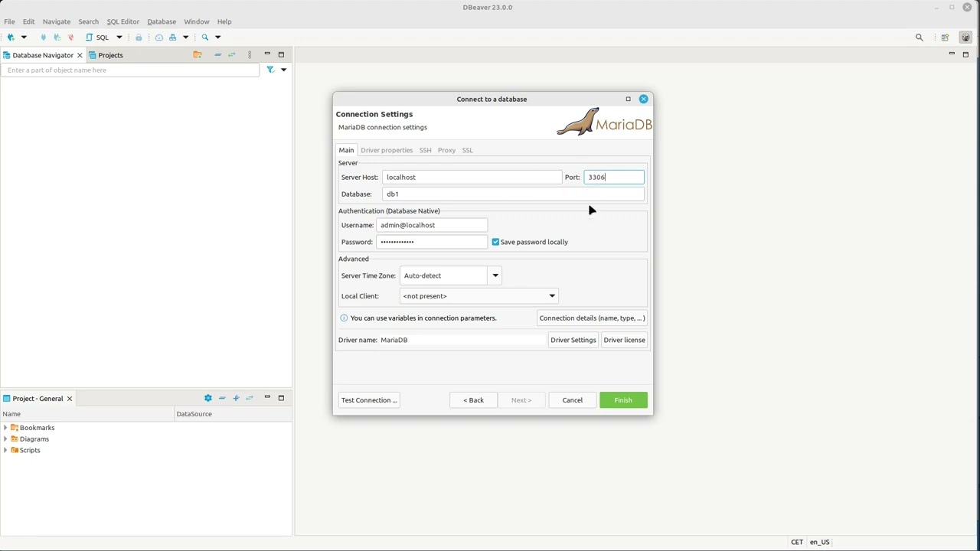Click the Invalidate/Reconnect icon in toolbar
This screenshot has width=980, height=551.
57,37
